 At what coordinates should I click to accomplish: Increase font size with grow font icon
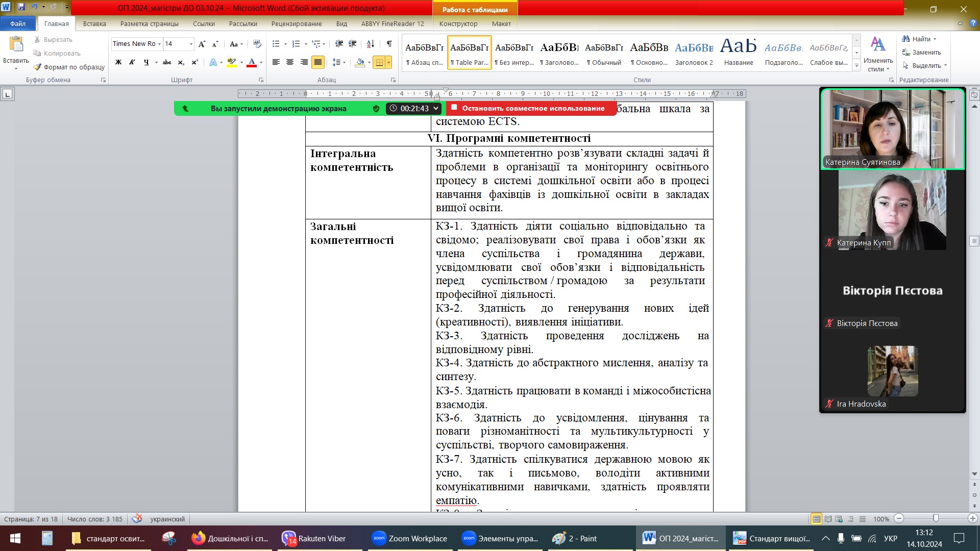[x=202, y=44]
